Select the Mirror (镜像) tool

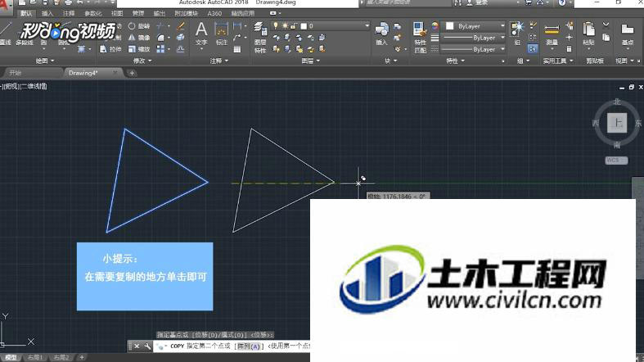coord(139,38)
